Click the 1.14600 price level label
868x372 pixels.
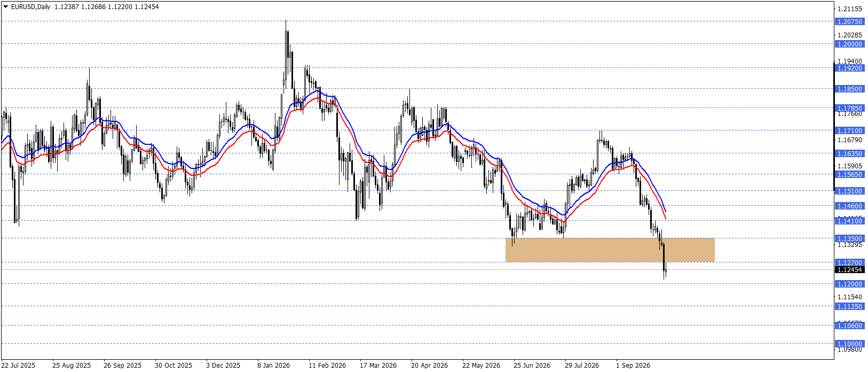(x=849, y=206)
